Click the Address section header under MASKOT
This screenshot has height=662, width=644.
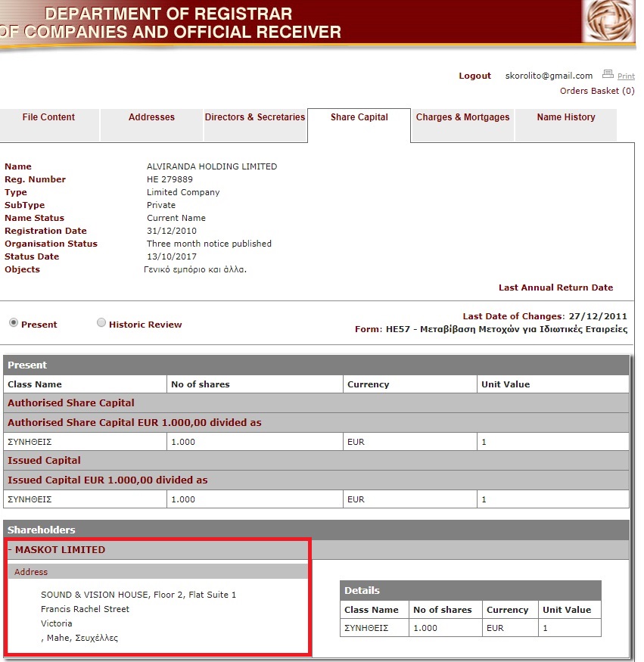click(31, 572)
